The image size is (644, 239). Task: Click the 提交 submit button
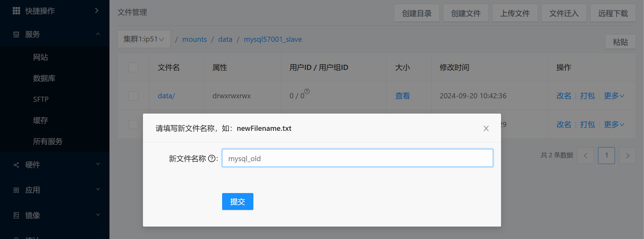[237, 202]
